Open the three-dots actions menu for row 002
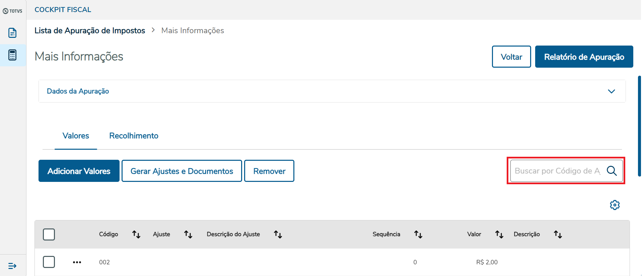The height and width of the screenshot is (276, 644). pyautogui.click(x=77, y=262)
